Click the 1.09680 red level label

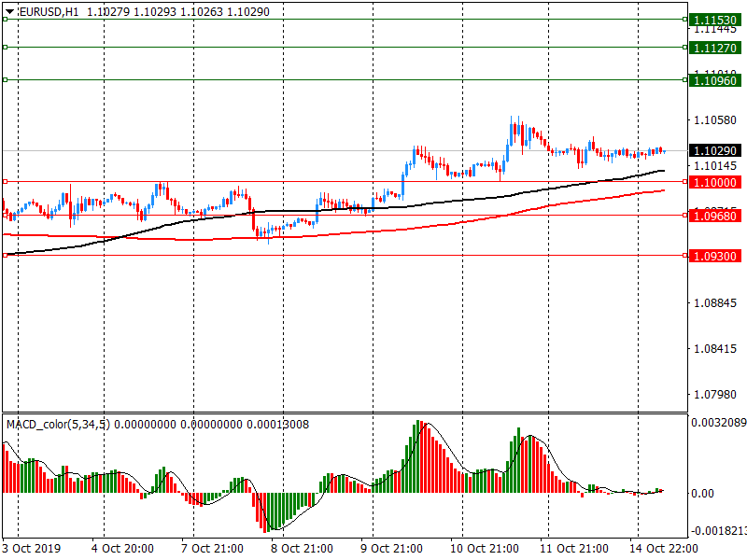coord(715,217)
